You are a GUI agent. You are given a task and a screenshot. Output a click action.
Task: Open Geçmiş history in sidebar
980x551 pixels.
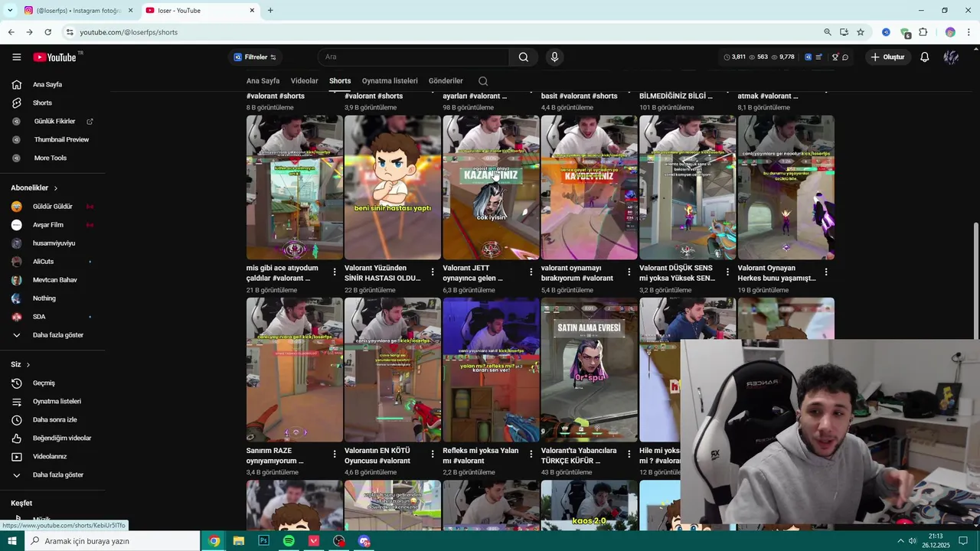[x=44, y=383]
